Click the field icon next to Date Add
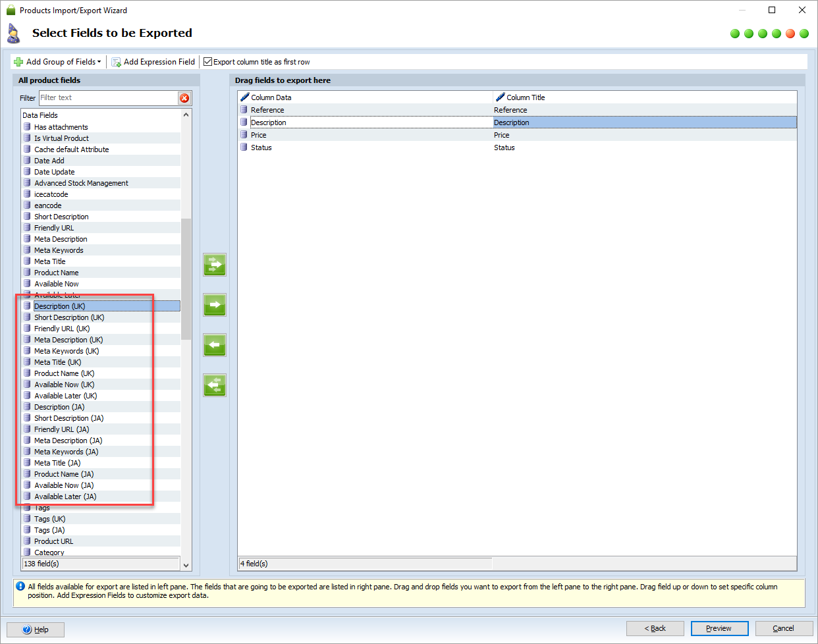This screenshot has height=644, width=818. point(28,160)
